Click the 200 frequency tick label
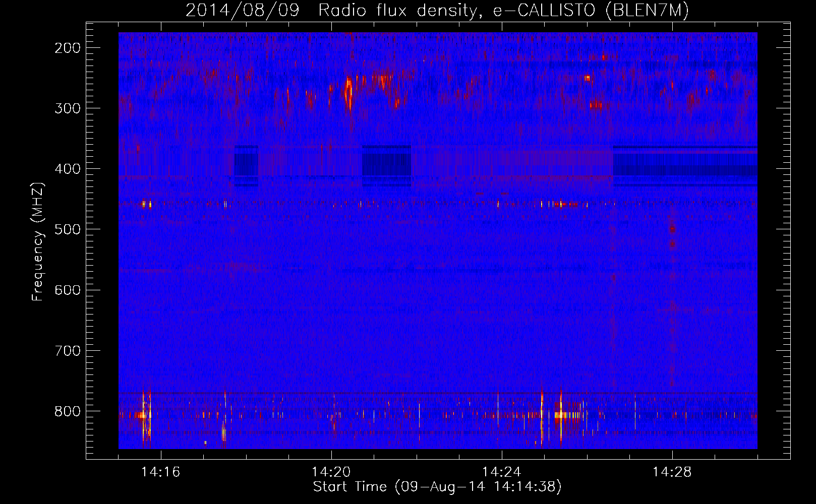The image size is (816, 504). point(68,48)
